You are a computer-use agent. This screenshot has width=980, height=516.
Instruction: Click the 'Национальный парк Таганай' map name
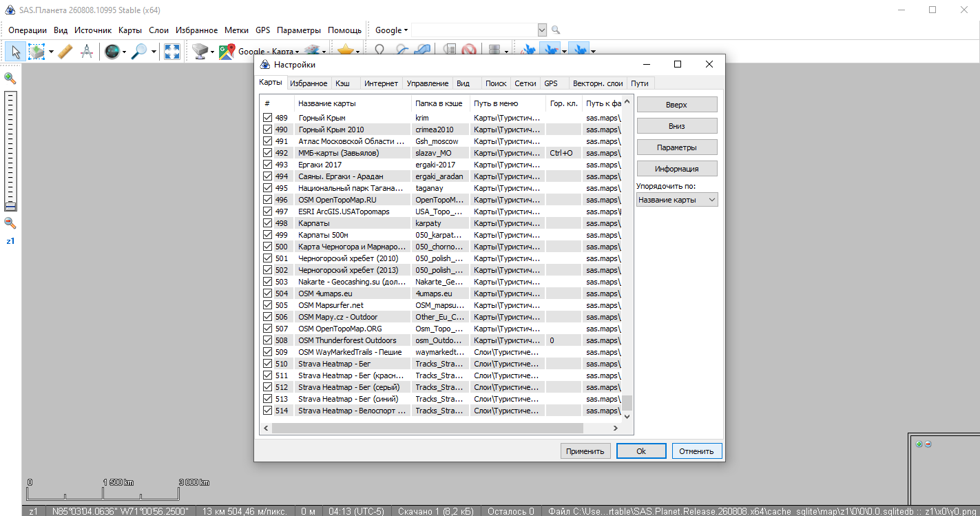pyautogui.click(x=351, y=188)
